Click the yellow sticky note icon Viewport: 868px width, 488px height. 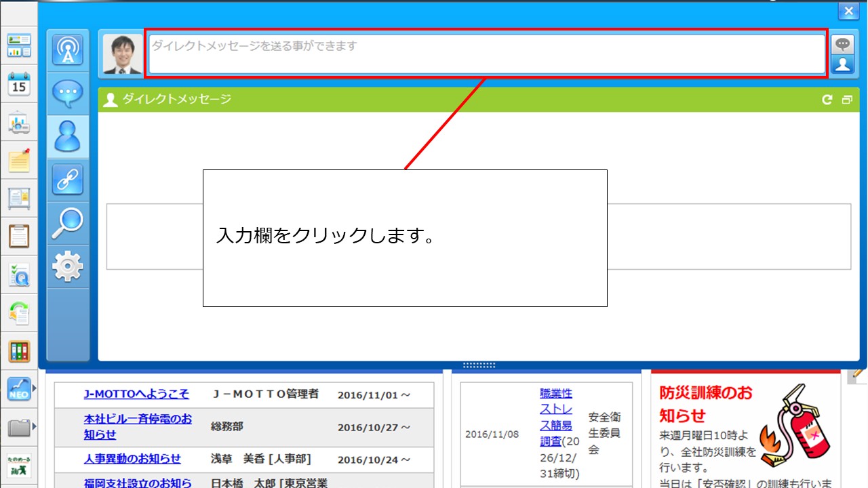pyautogui.click(x=19, y=161)
